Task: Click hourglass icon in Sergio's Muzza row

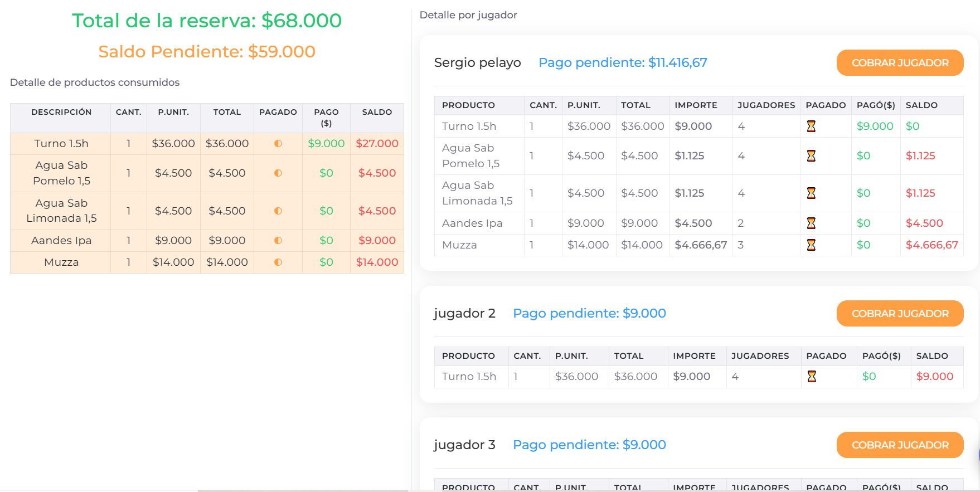Action: pos(811,245)
